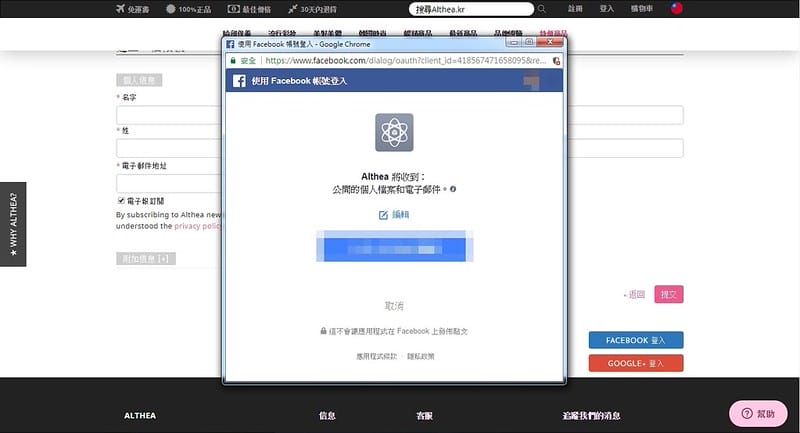Click the 客服 footer heading
Screen dimensions: 800x433
424,416
